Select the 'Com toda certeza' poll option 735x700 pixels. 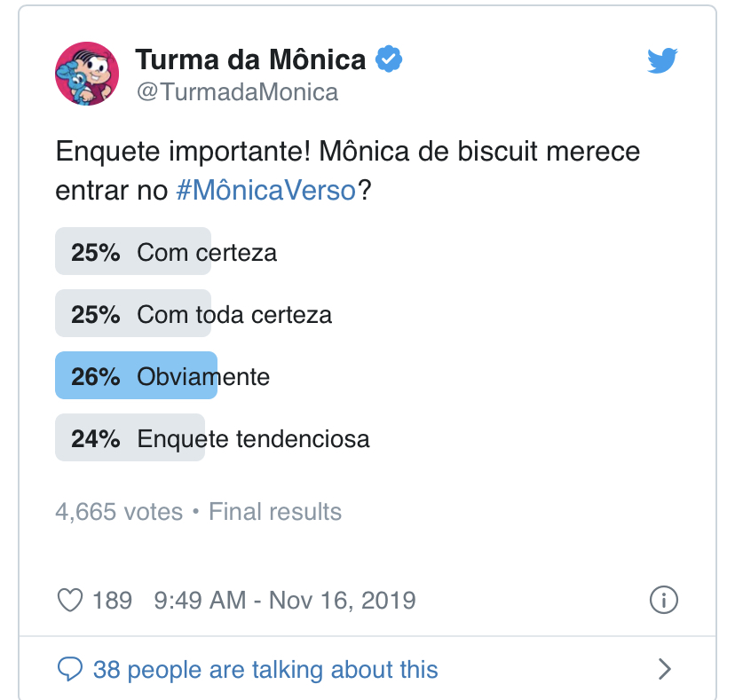point(194,314)
